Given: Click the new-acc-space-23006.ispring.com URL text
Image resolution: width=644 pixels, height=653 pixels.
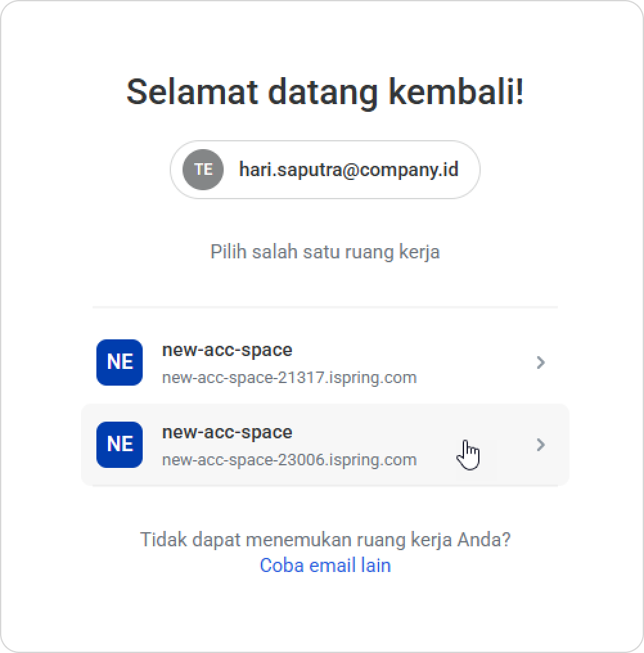Looking at the screenshot, I should [289, 460].
